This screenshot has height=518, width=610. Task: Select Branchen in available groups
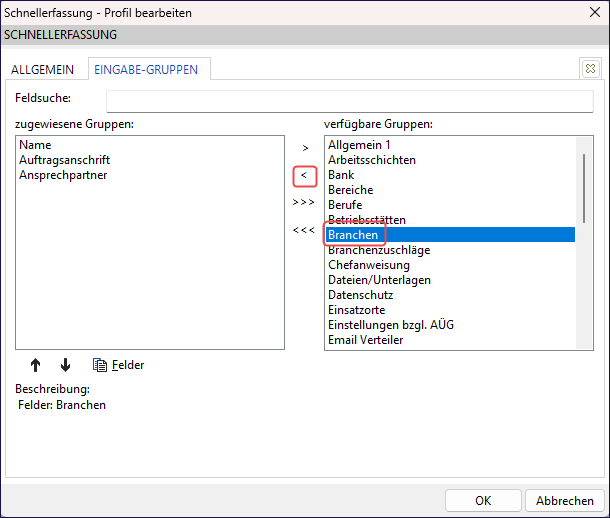[353, 235]
